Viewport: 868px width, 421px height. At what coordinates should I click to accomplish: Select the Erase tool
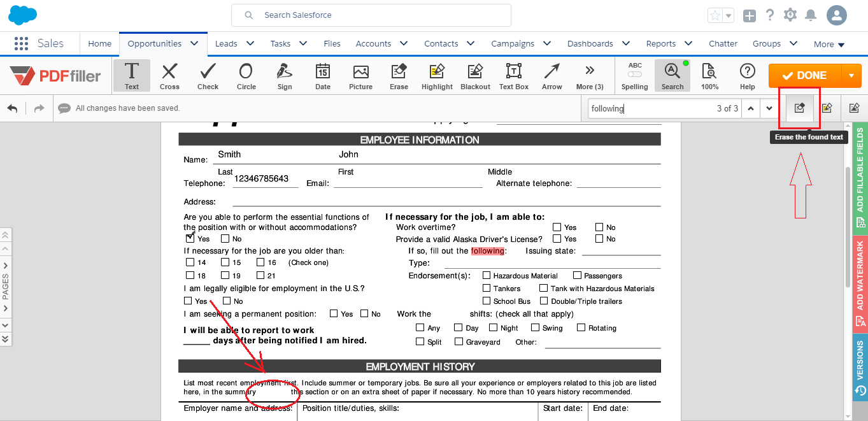[399, 75]
